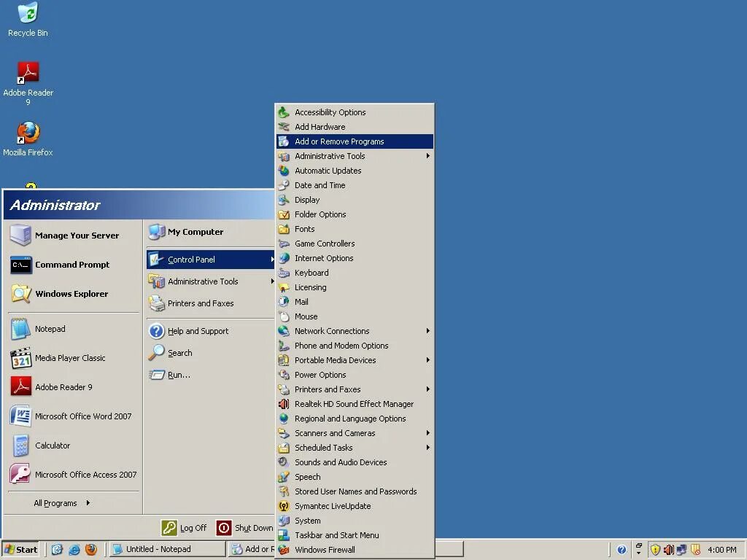This screenshot has height=560, width=747.
Task: Open Display settings
Action: (355, 200)
